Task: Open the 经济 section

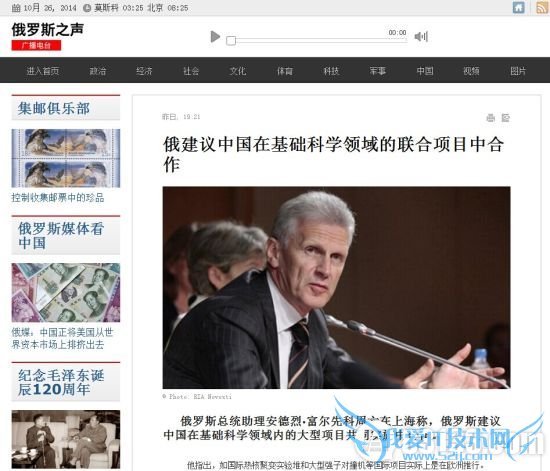Action: click(x=144, y=71)
